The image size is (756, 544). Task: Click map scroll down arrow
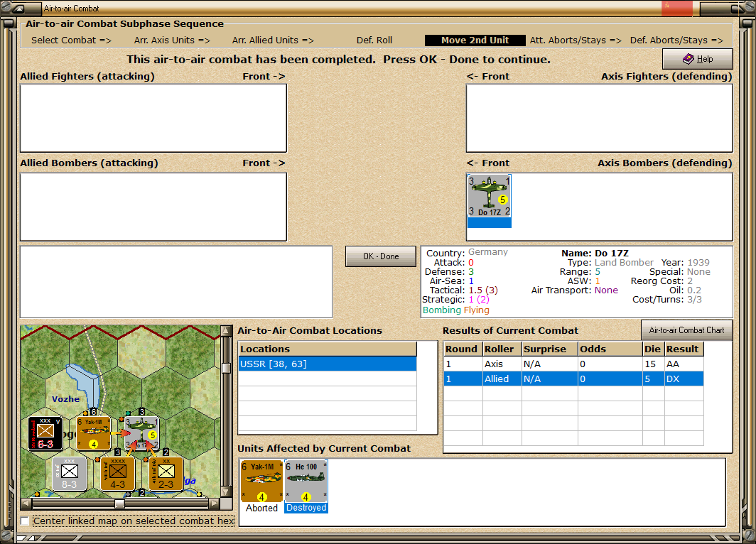(226, 492)
